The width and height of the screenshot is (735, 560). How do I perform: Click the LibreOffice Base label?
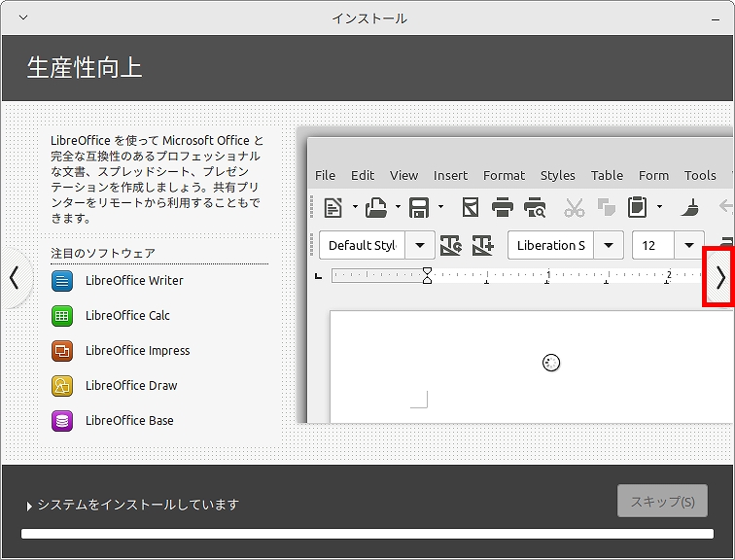pos(129,421)
